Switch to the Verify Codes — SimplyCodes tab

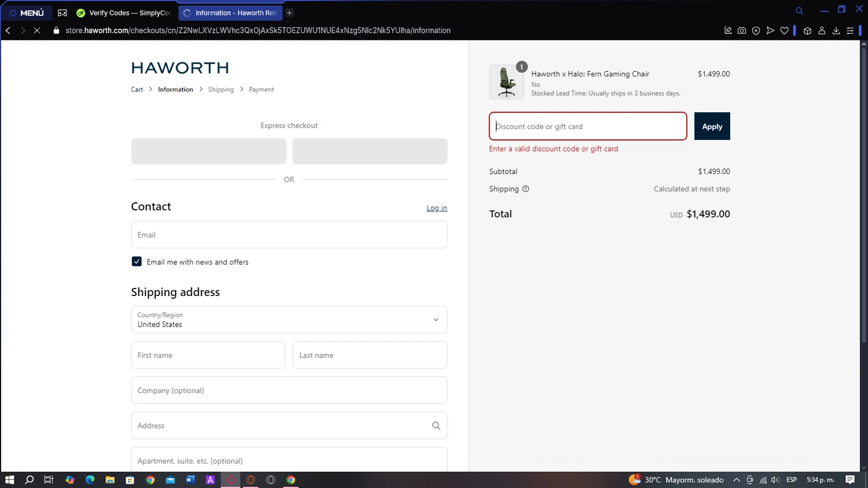click(x=124, y=13)
